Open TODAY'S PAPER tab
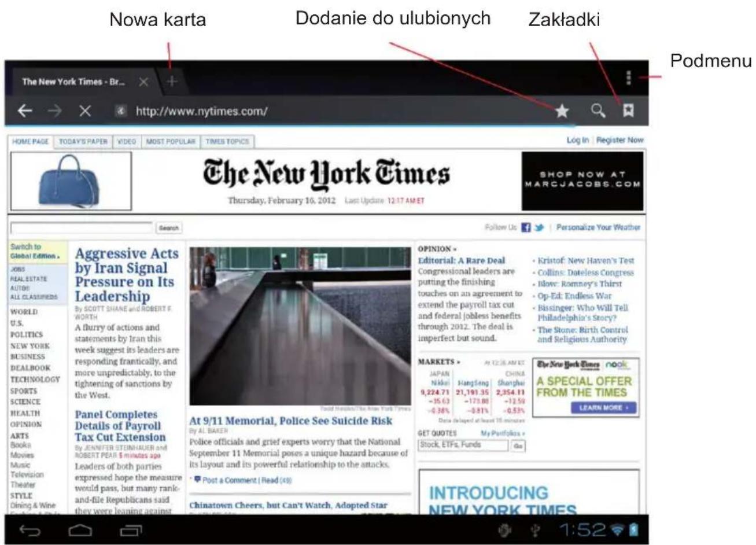 tap(83, 142)
